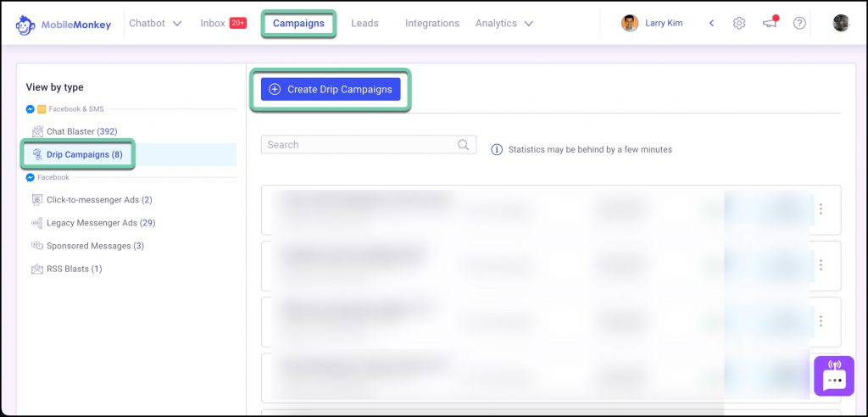Open announcements megaphone icon
Image resolution: width=868 pixels, height=417 pixels.
tap(770, 23)
